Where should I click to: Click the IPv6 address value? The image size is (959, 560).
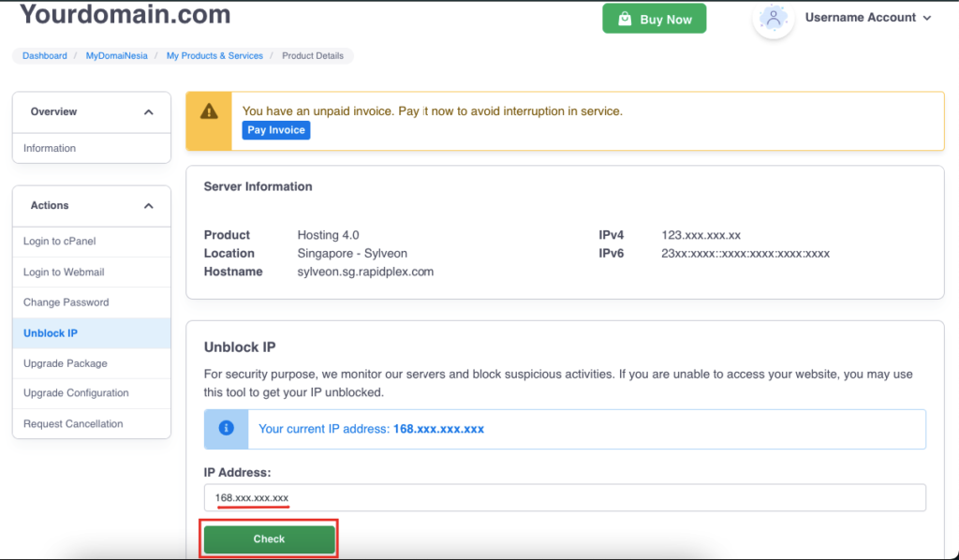coord(745,253)
